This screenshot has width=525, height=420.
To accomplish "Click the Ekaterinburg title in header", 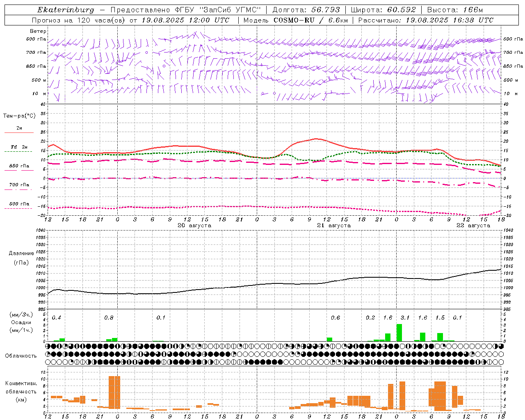I will point(66,10).
